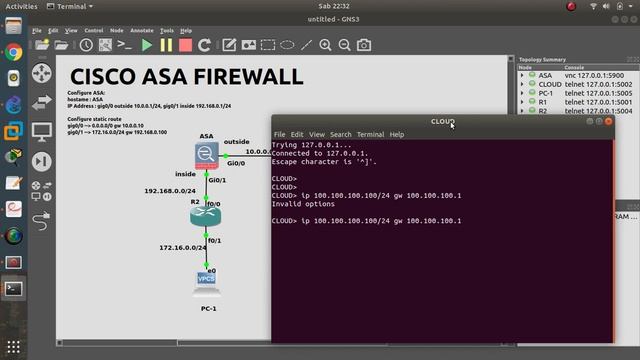Start all nodes with green play button
The height and width of the screenshot is (360, 640).
pyautogui.click(x=147, y=45)
